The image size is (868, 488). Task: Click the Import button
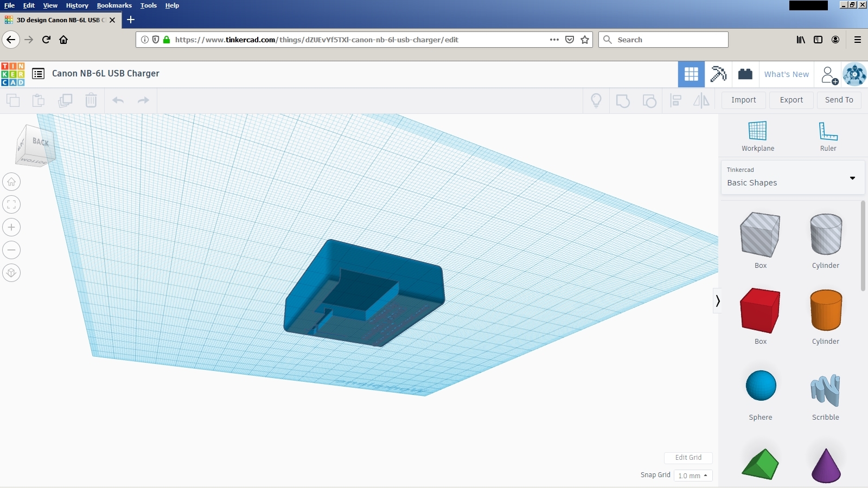pos(743,100)
